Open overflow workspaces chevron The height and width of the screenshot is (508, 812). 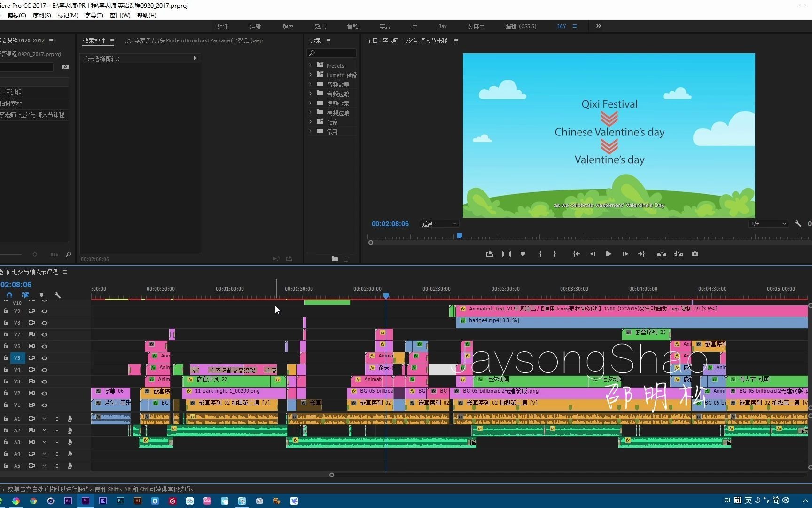point(598,26)
